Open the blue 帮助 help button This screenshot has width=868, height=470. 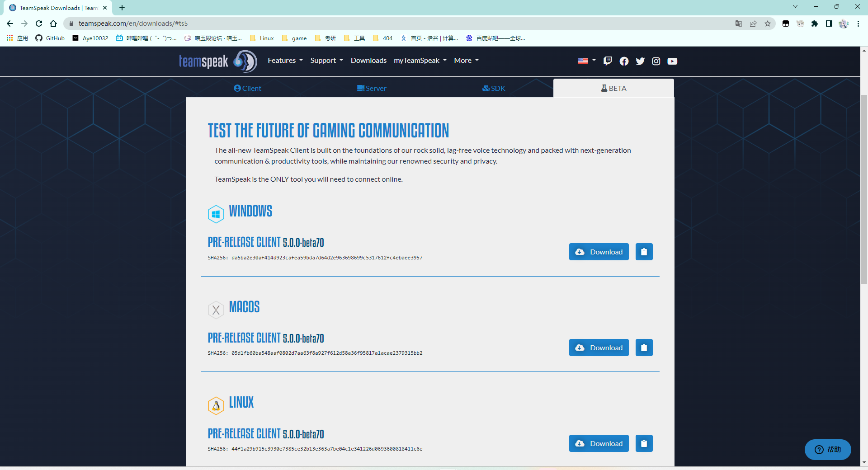[x=828, y=449]
